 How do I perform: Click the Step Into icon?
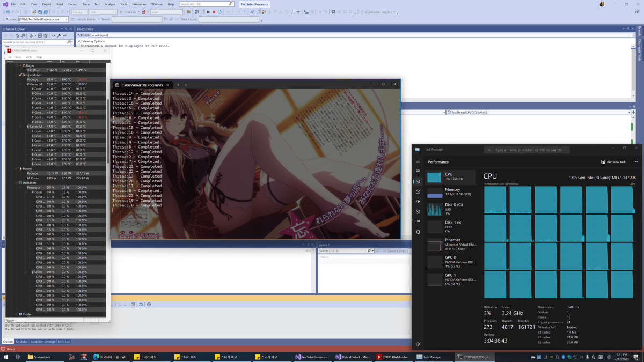click(232, 11)
